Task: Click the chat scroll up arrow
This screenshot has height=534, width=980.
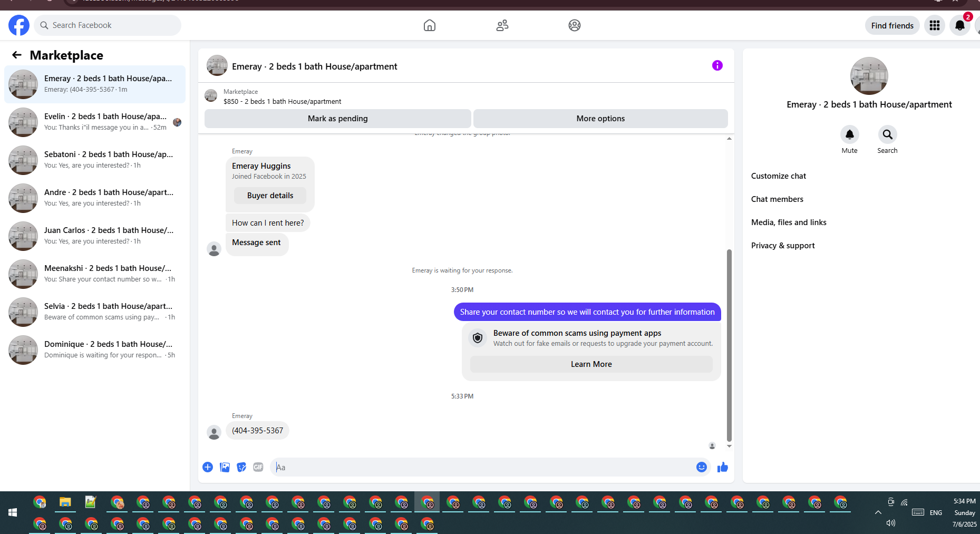Action: click(730, 138)
